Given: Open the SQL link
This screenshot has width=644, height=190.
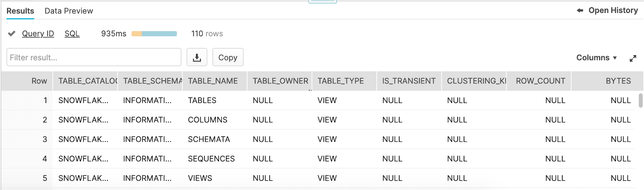Looking at the screenshot, I should click(x=72, y=34).
